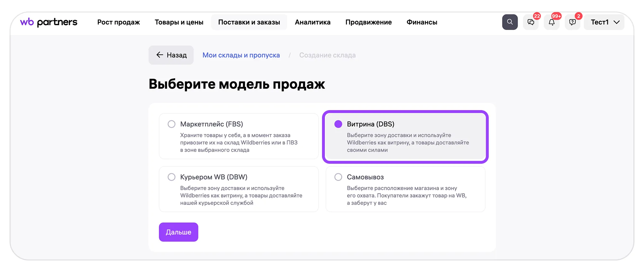The height and width of the screenshot is (271, 644).
Task: Go to Аналитика section
Action: (x=312, y=22)
